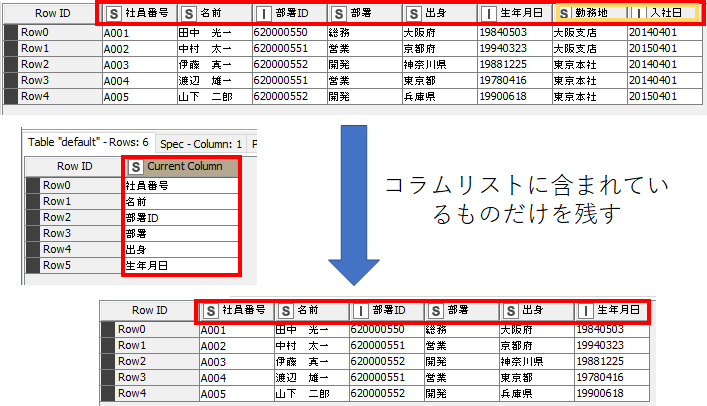Click the string icon beside 名前 in the lower result table
This screenshot has height=406, width=707.
pyautogui.click(x=285, y=311)
